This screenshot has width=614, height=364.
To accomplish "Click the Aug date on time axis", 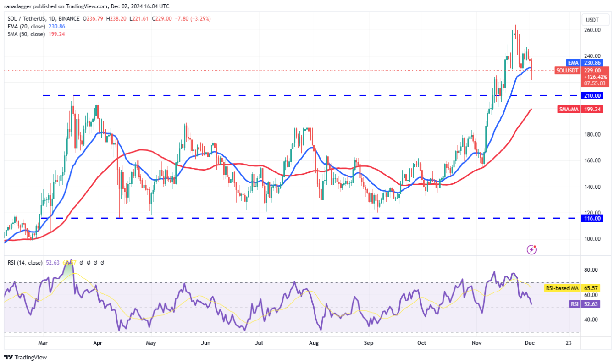I will click(x=314, y=343).
